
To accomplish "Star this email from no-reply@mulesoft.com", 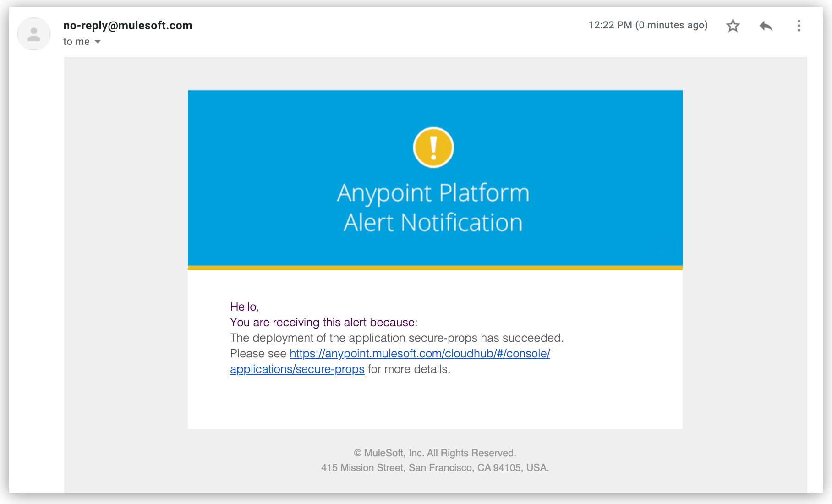I will pos(733,26).
